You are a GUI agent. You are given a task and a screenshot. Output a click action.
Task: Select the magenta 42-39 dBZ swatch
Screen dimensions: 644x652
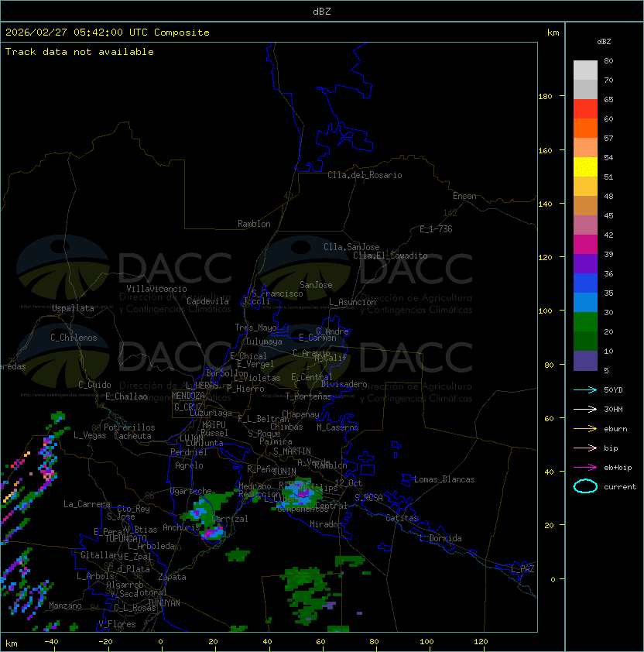(x=585, y=245)
